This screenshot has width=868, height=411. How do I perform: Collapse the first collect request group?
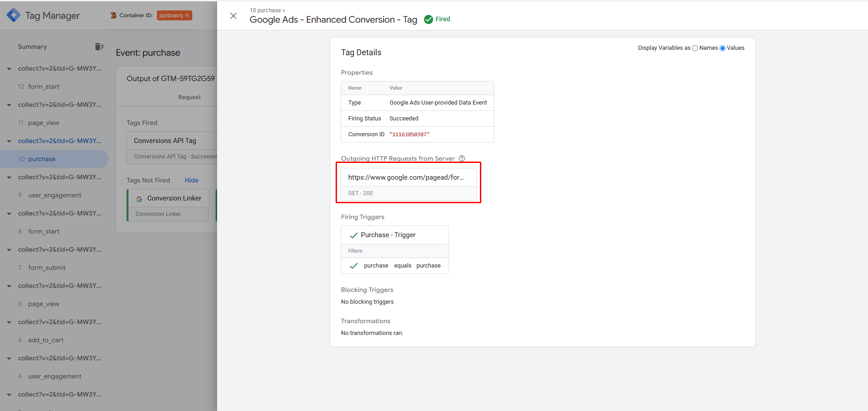(9, 69)
